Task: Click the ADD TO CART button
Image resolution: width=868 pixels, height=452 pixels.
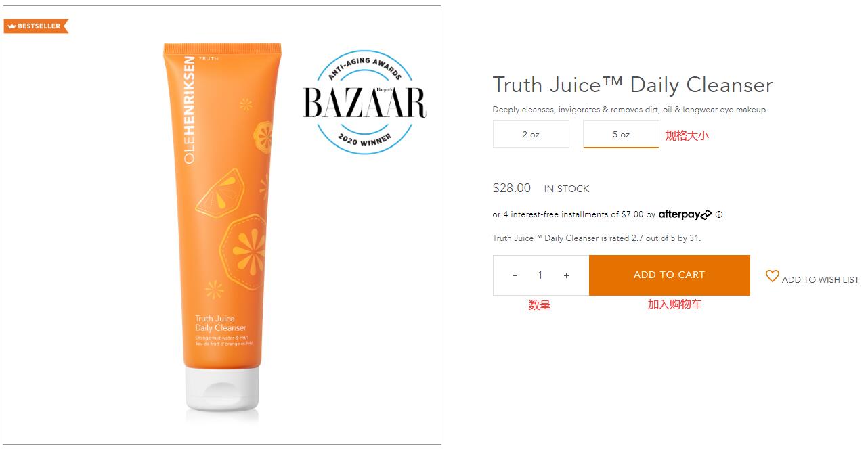Action: click(670, 275)
